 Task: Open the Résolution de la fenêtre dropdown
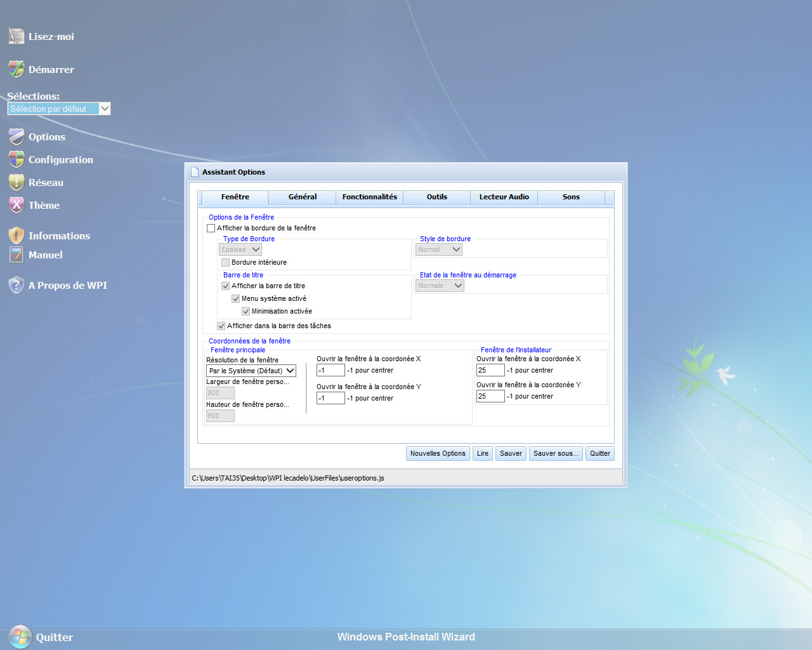pyautogui.click(x=251, y=371)
